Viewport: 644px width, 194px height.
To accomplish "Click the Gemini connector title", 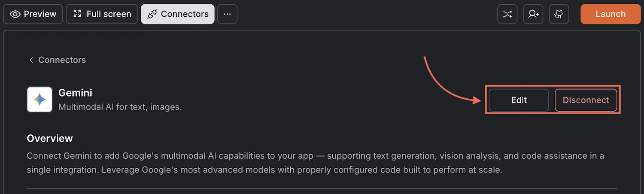I will (x=75, y=93).
